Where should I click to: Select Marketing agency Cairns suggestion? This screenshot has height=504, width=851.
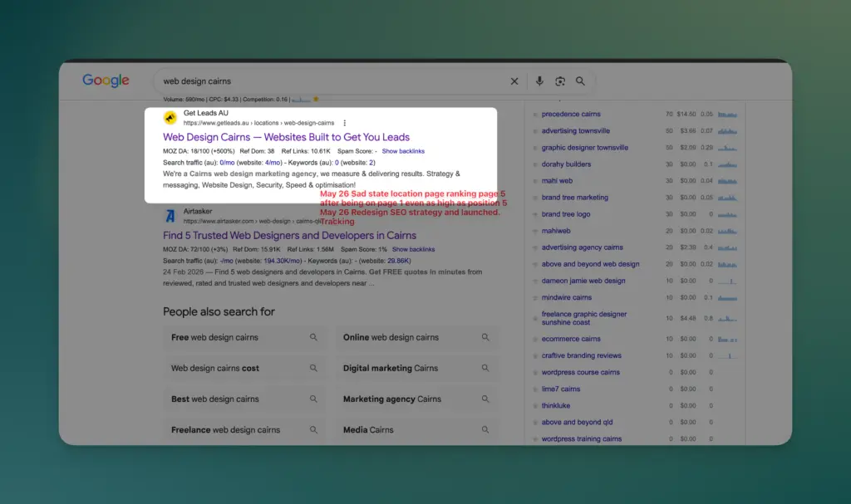pos(417,399)
